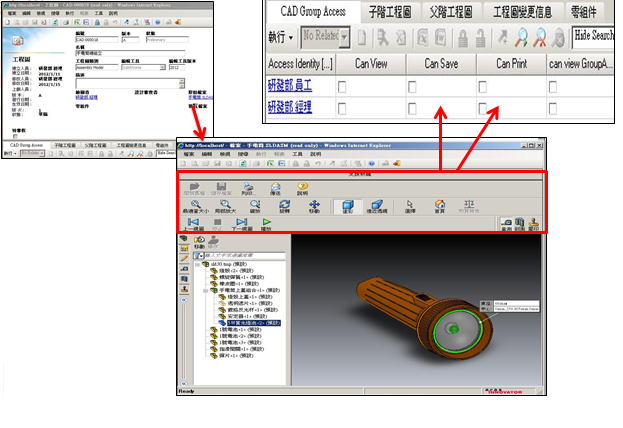Viewport: 623px width, 428px height.
Task: Click the green Play button in viewer
Action: 266,224
